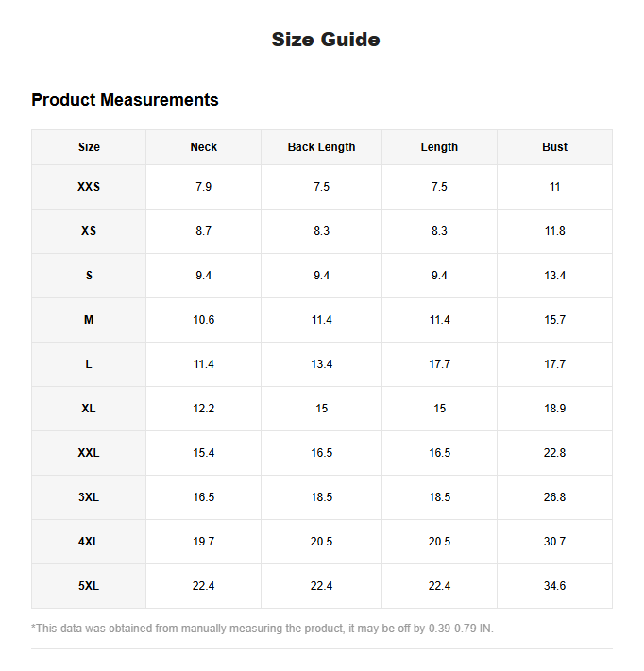Select the XS size row label

coord(89,231)
